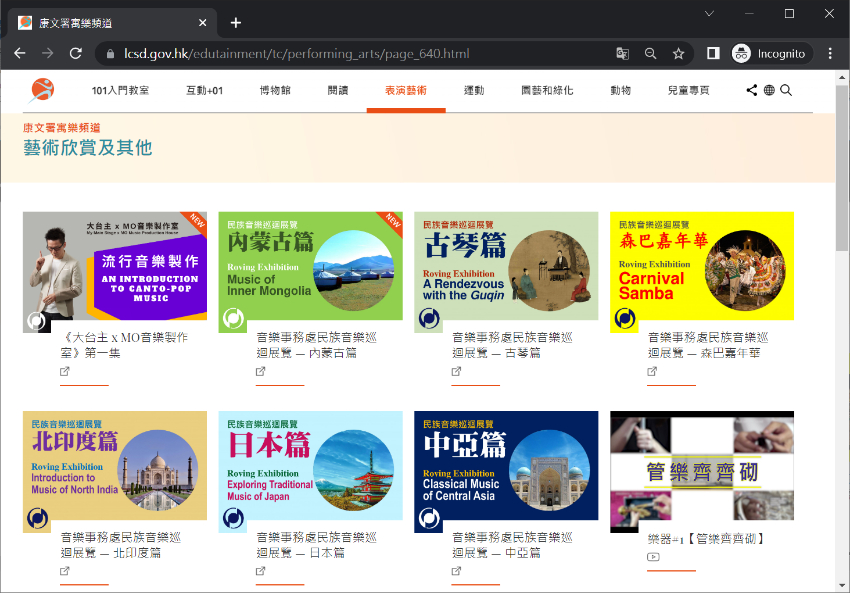Toggle the browser side panel
The height and width of the screenshot is (593, 850).
pos(713,53)
